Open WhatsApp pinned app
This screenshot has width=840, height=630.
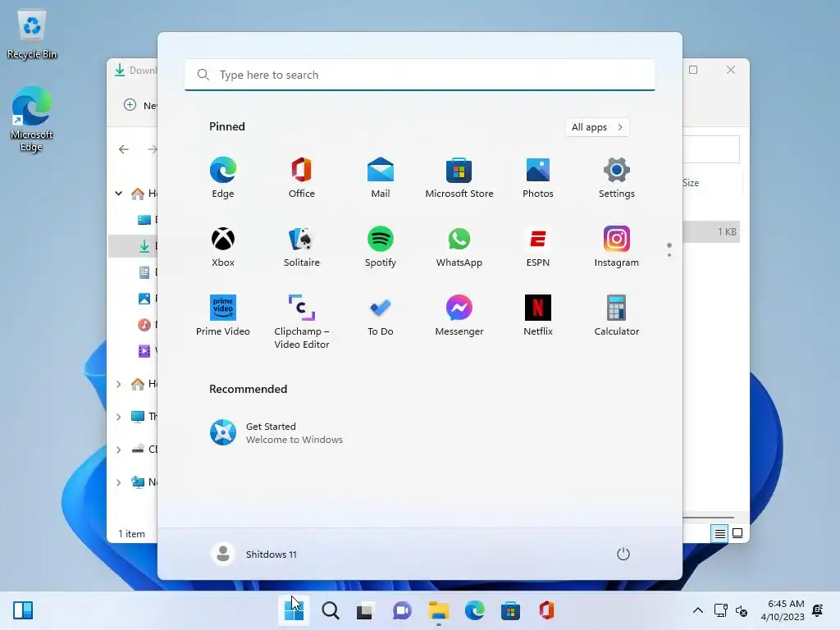coord(459,247)
